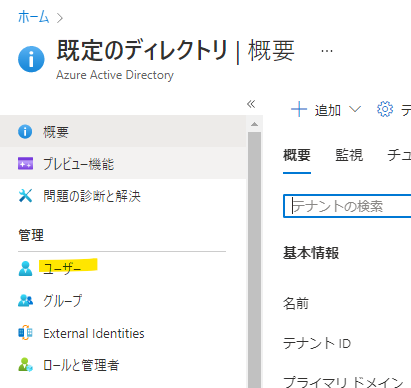Click the テナントの検索 search field
This screenshot has height=388, width=411.
tap(347, 206)
